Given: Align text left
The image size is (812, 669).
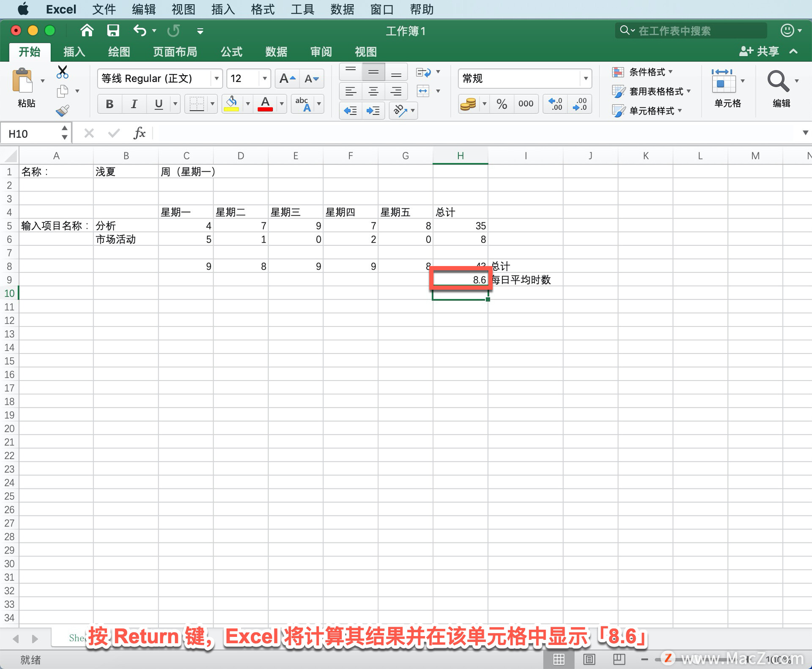Looking at the screenshot, I should click(351, 91).
